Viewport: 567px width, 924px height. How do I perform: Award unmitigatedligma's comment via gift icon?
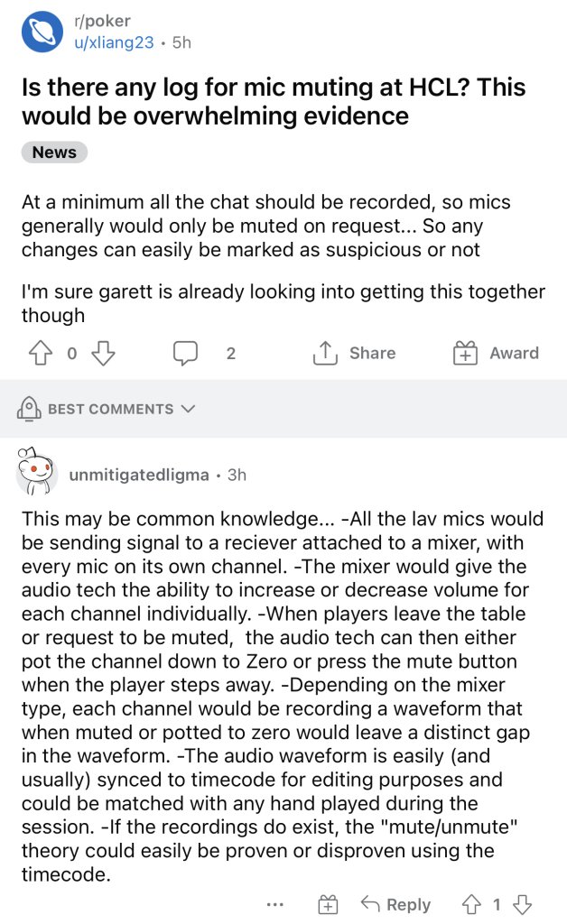coord(329,904)
